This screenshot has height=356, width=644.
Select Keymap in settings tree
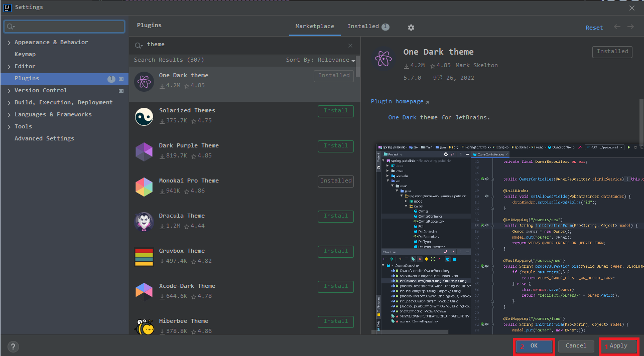click(x=25, y=55)
